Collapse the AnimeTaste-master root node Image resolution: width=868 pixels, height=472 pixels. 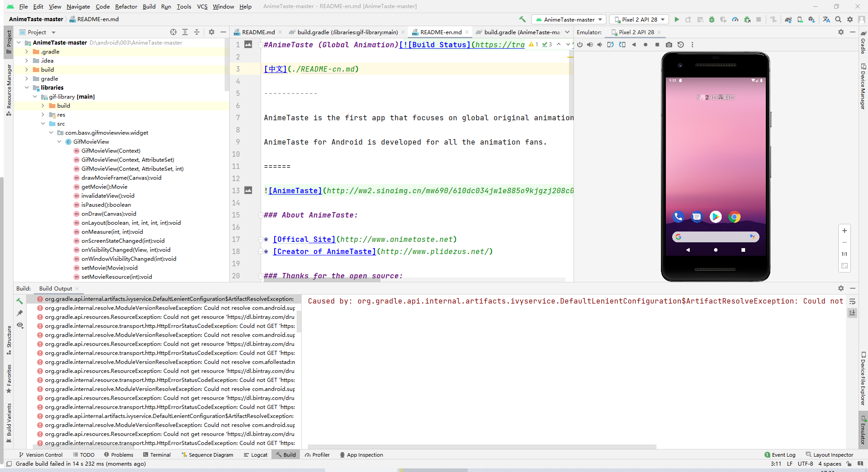(19, 42)
